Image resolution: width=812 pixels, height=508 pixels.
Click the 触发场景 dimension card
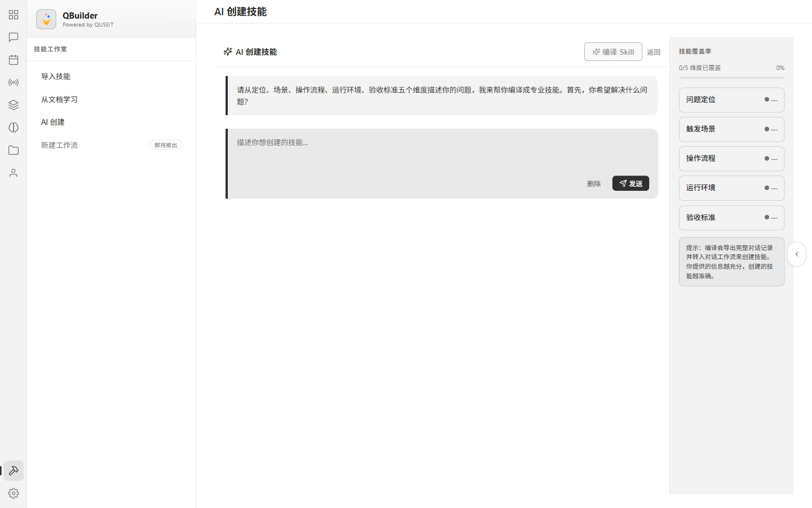(x=731, y=129)
